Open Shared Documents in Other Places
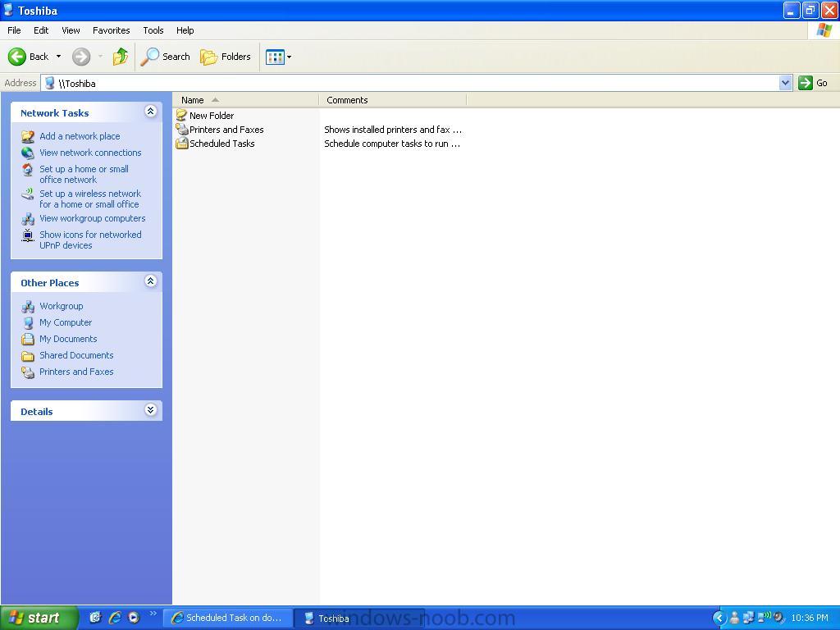840x630 pixels. [76, 355]
